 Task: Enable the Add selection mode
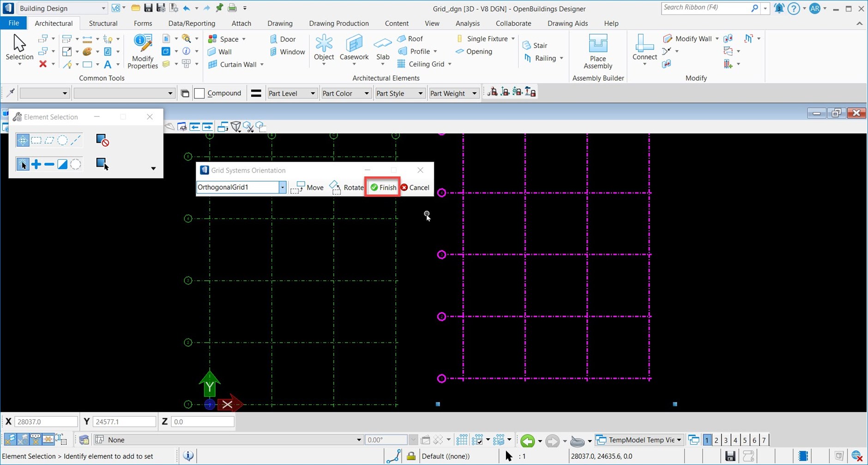36,164
